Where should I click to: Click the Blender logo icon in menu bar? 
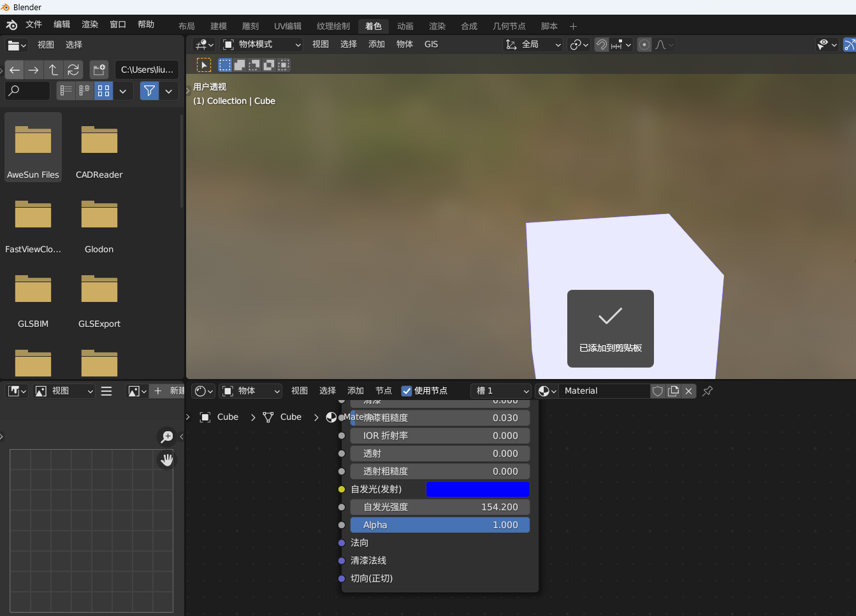tap(11, 25)
